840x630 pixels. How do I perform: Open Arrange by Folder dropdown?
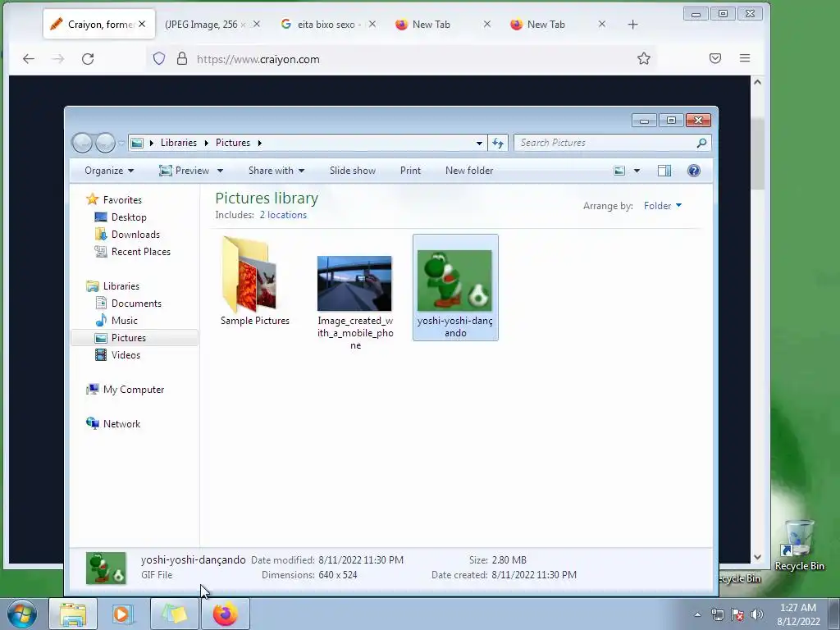click(663, 206)
